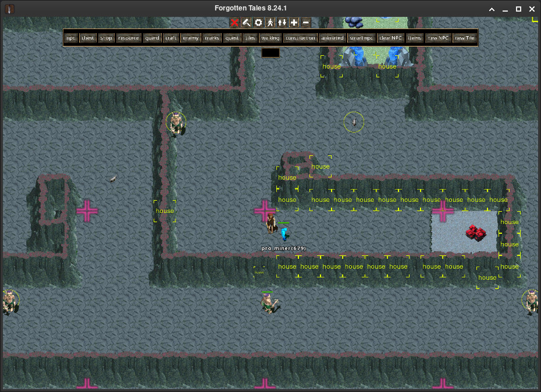Open the application menu icon in titlebar
541x392 pixels.
[9, 9]
